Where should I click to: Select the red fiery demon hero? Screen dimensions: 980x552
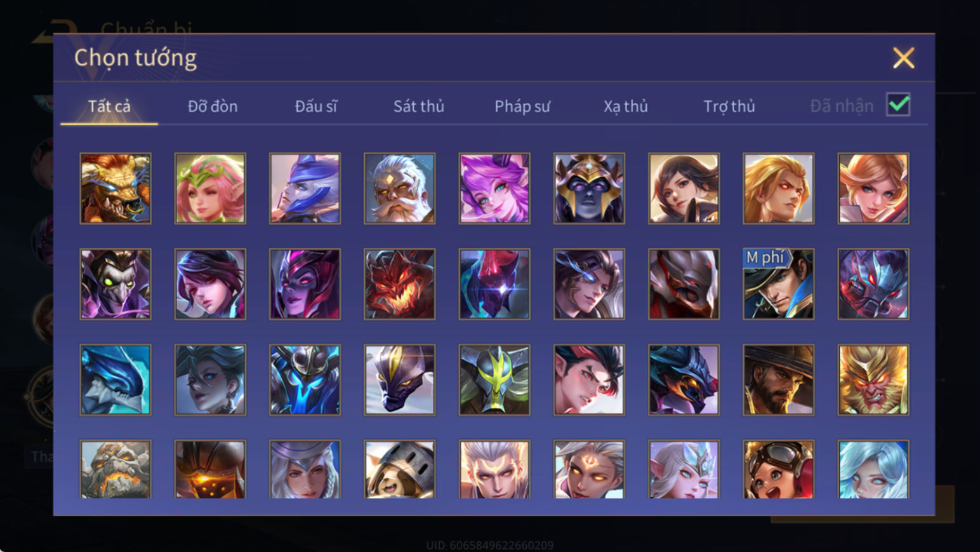400,284
